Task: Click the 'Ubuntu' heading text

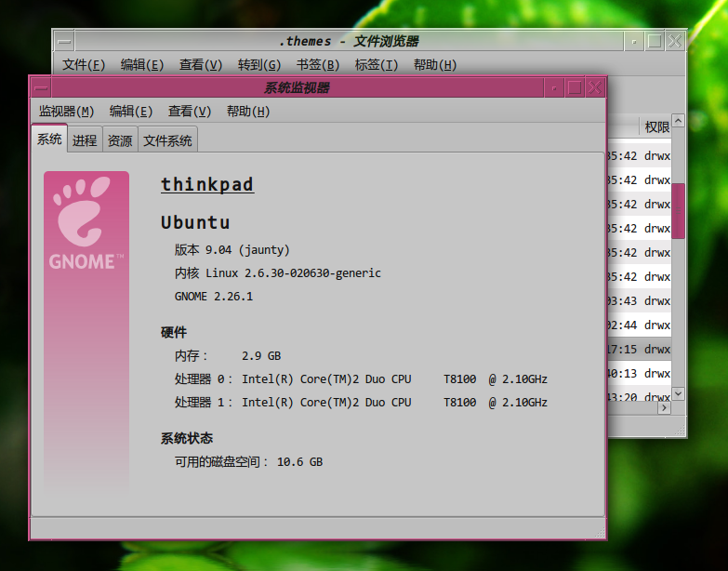Action: tap(195, 223)
